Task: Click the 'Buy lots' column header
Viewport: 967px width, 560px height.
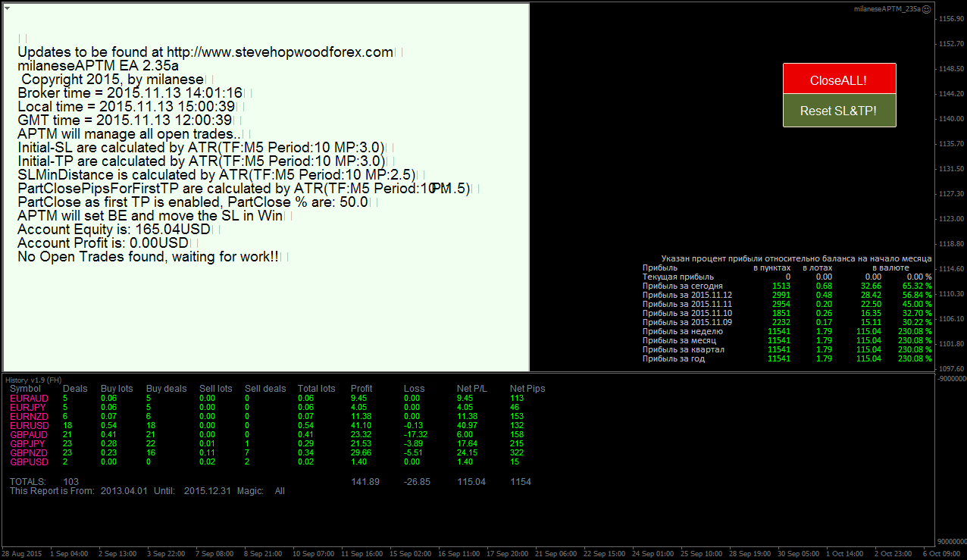Action: pyautogui.click(x=117, y=389)
